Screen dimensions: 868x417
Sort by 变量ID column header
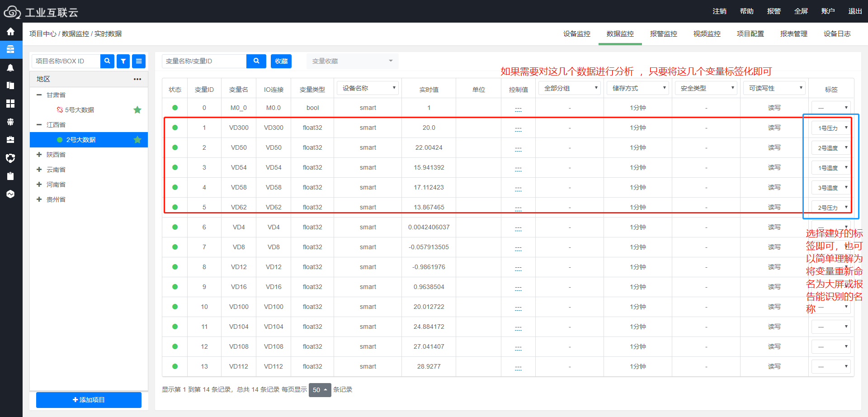[x=204, y=90]
